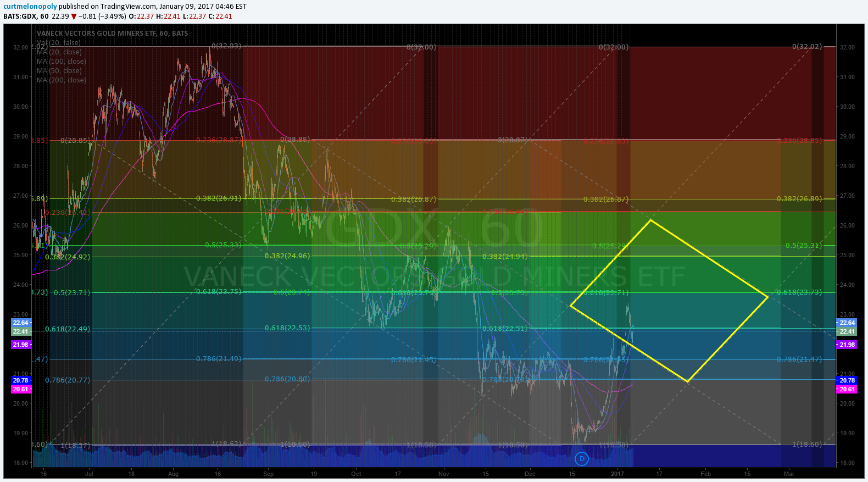Click the 0(32.03) Fibonacci label

[x=226, y=46]
